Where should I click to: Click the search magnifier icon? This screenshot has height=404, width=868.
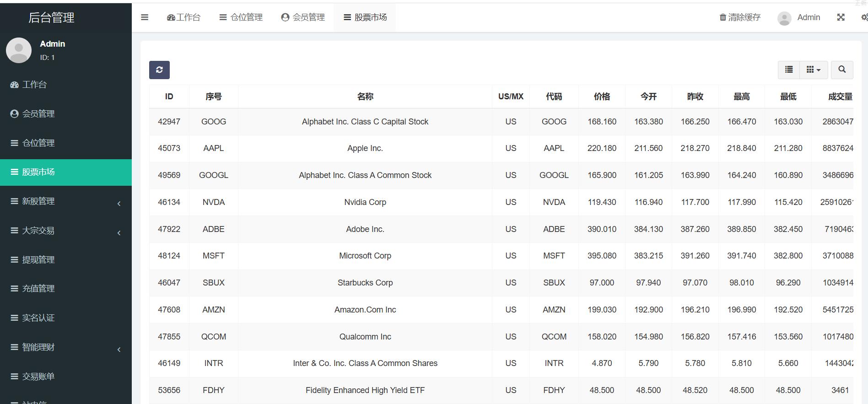(841, 70)
